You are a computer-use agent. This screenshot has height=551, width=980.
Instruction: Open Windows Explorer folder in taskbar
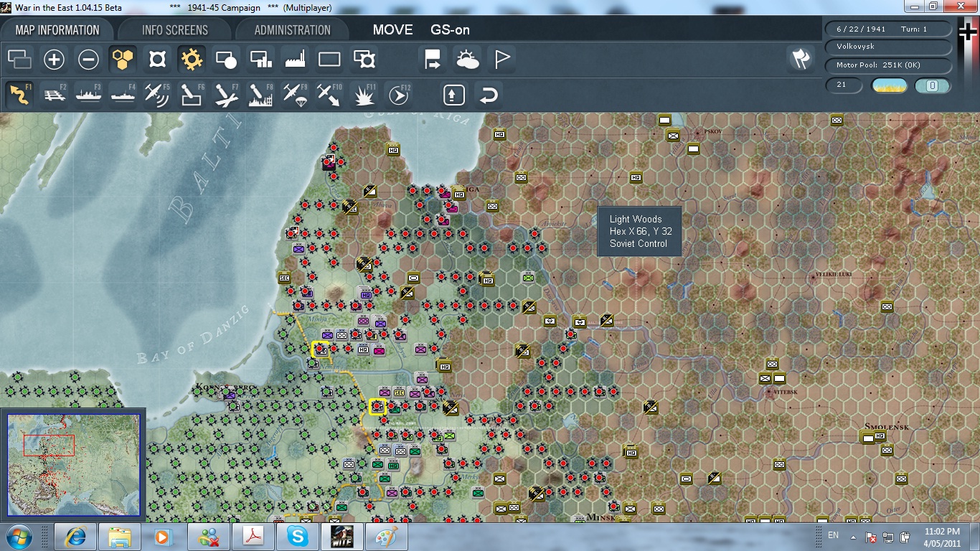[x=120, y=537]
